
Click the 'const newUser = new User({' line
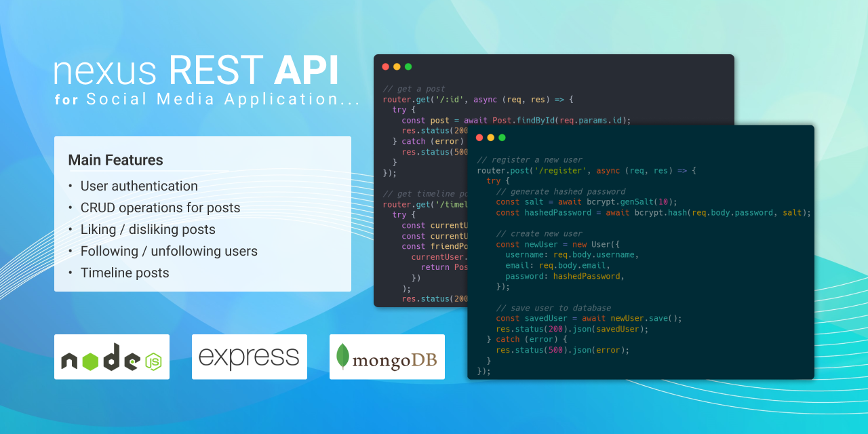[558, 244]
